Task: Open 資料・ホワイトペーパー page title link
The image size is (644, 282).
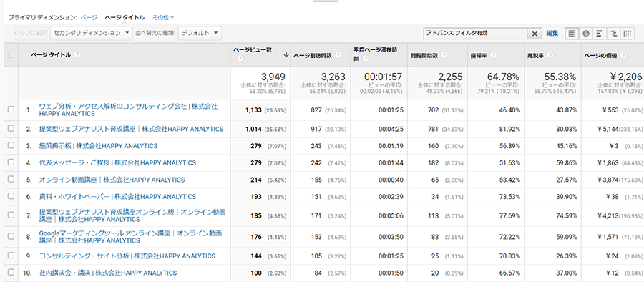Action: (117, 197)
